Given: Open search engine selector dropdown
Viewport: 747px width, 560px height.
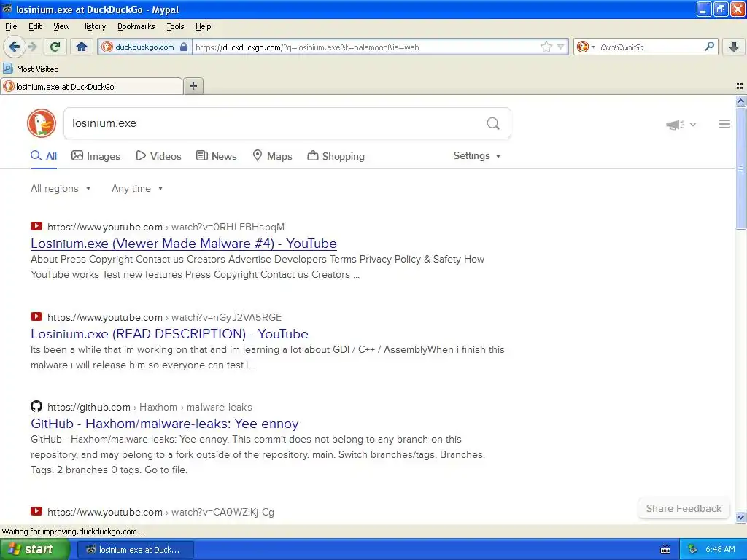Looking at the screenshot, I should (586, 47).
